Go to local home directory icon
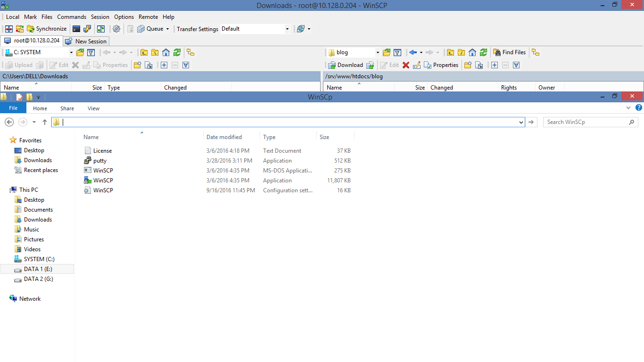644x362 pixels. tap(166, 52)
